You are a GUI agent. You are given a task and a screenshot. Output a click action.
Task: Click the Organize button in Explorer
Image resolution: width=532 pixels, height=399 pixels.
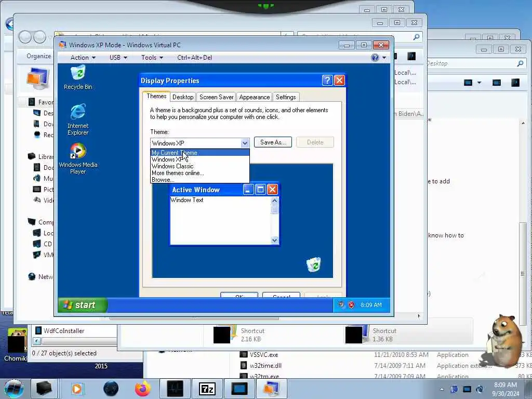coord(38,56)
